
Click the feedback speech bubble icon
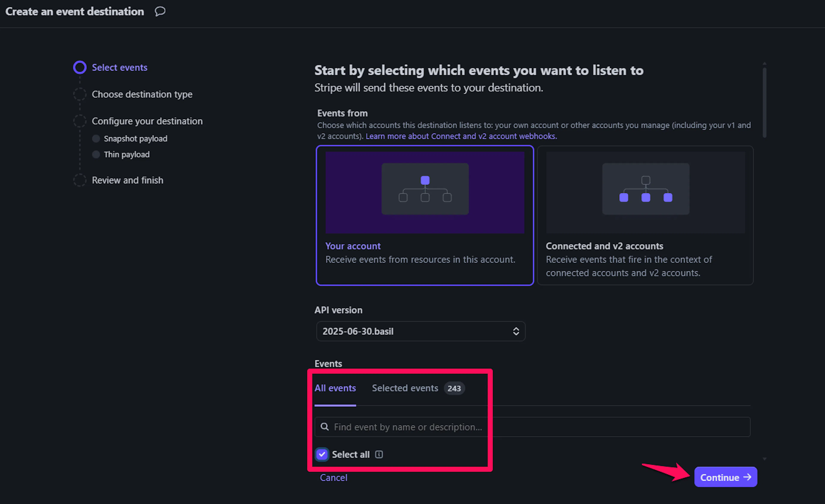160,11
